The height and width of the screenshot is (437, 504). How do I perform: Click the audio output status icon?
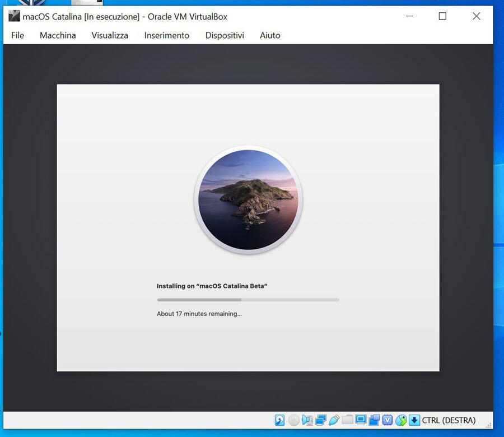point(307,420)
